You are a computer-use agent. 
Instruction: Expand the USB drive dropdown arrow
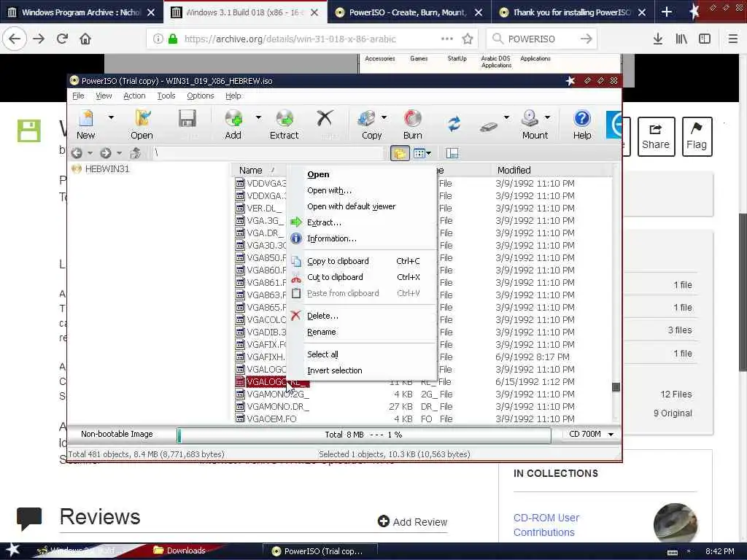506,117
